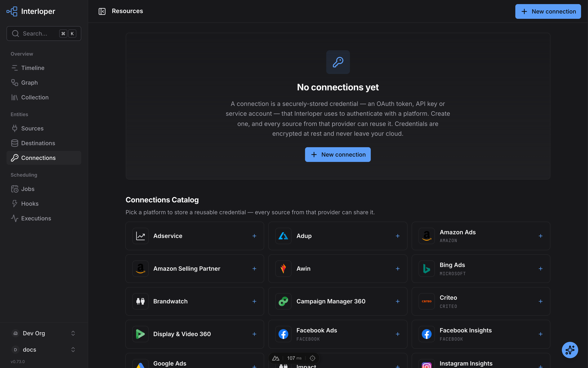This screenshot has width=588, height=368.
Task: Add Display & Video 360 via plus icon
Action: (254, 334)
